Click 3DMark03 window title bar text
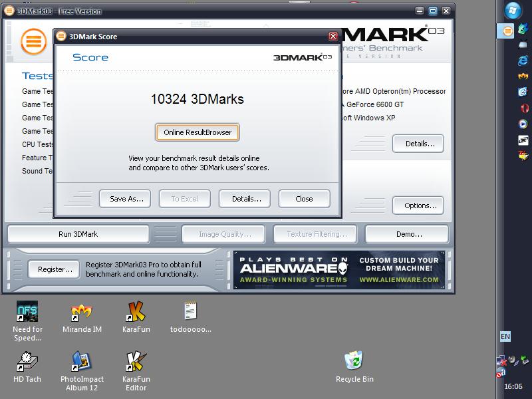 59,11
